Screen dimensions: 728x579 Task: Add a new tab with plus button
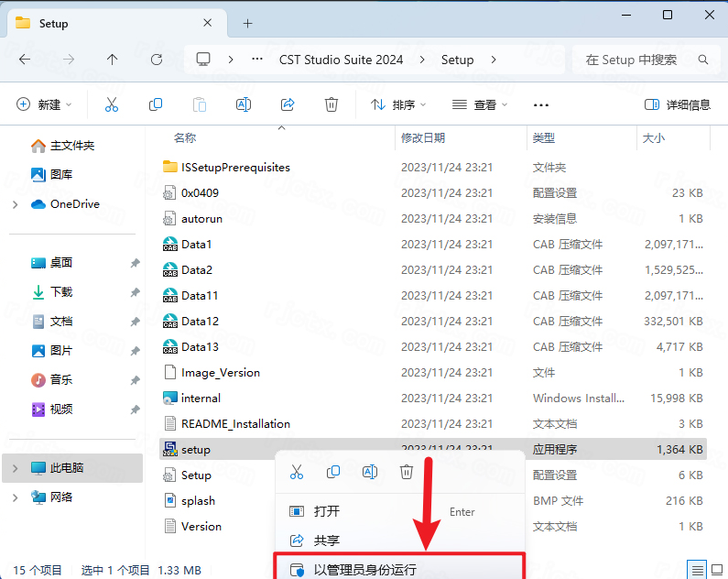coord(247,24)
